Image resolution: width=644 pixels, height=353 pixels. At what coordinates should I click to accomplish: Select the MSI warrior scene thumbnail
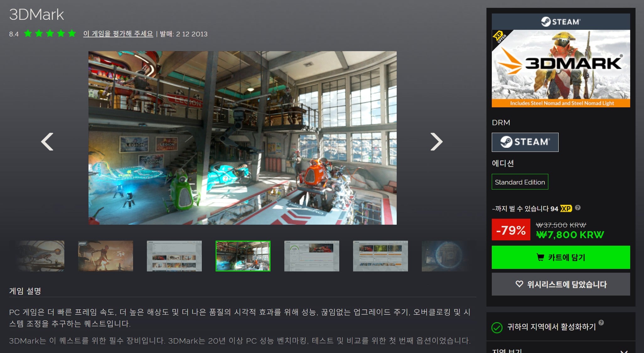105,256
